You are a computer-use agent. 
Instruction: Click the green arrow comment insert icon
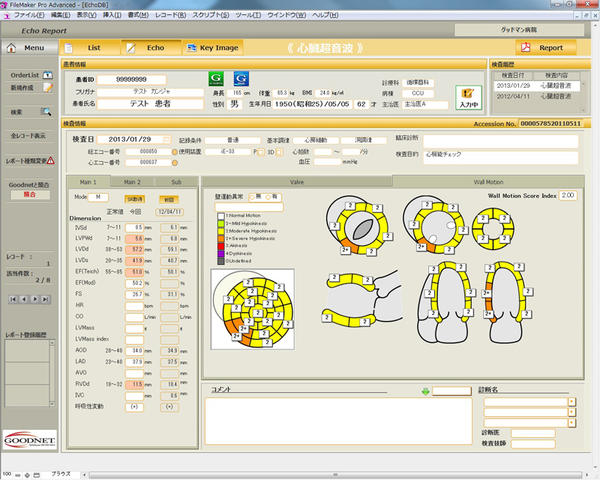pyautogui.click(x=425, y=390)
